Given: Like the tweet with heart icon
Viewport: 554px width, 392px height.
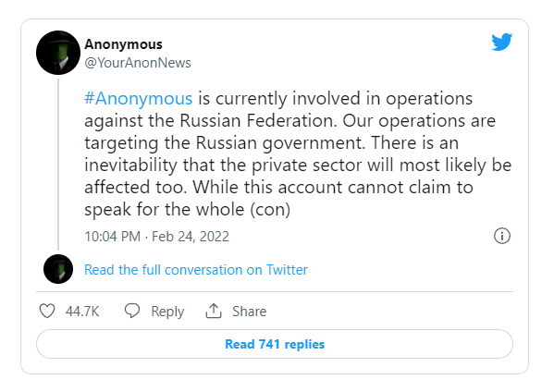Looking at the screenshot, I should coord(47,312).
